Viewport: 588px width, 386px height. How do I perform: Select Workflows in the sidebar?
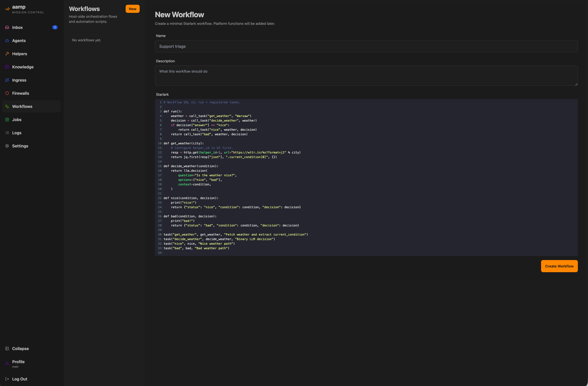(x=31, y=106)
